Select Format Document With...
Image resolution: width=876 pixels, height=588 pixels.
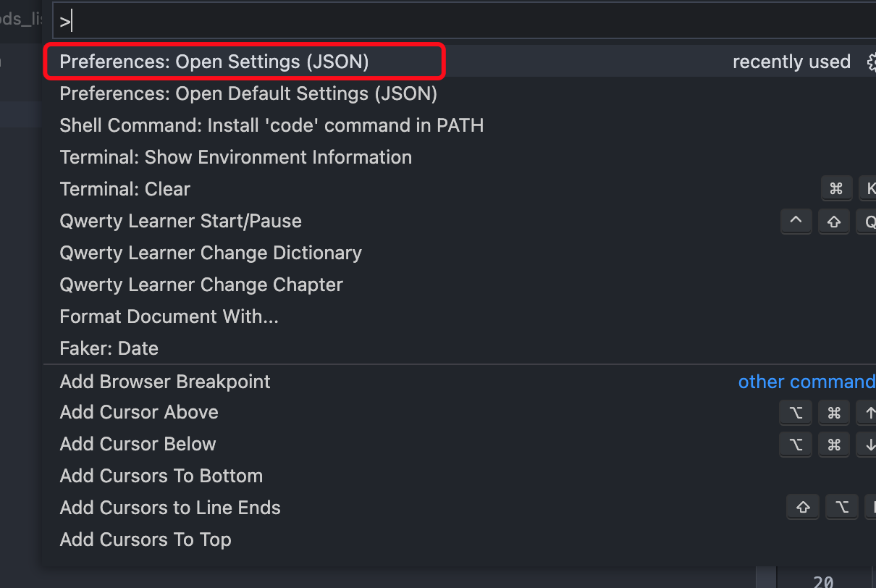click(460, 316)
